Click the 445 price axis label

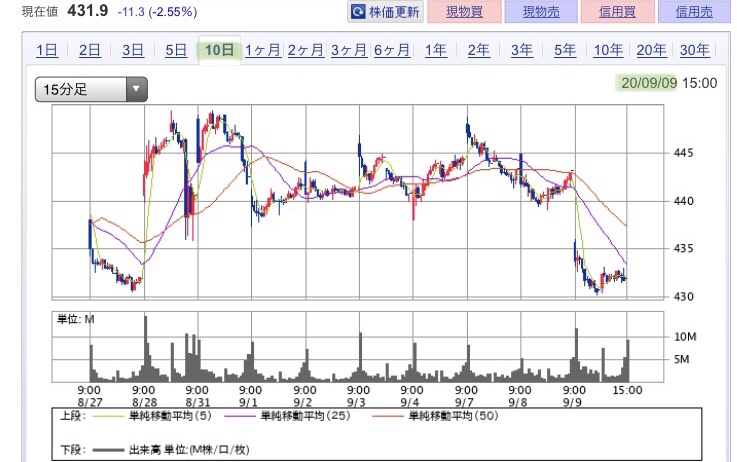[x=683, y=153]
